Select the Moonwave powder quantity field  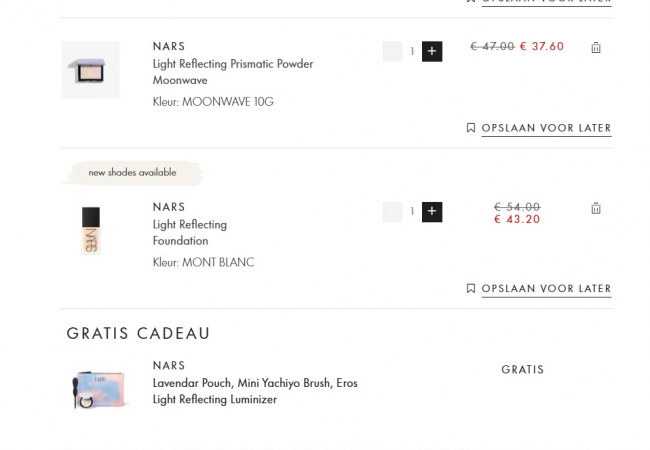tap(412, 51)
